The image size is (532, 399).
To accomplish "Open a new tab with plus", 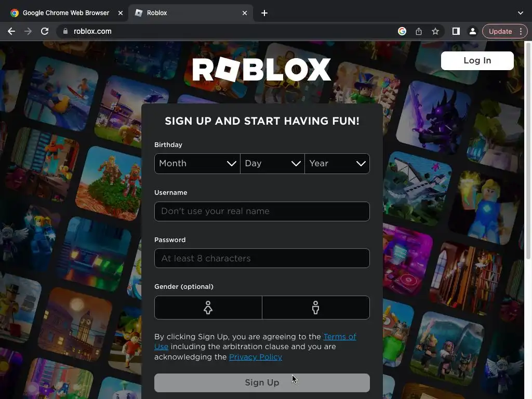I will click(x=264, y=13).
